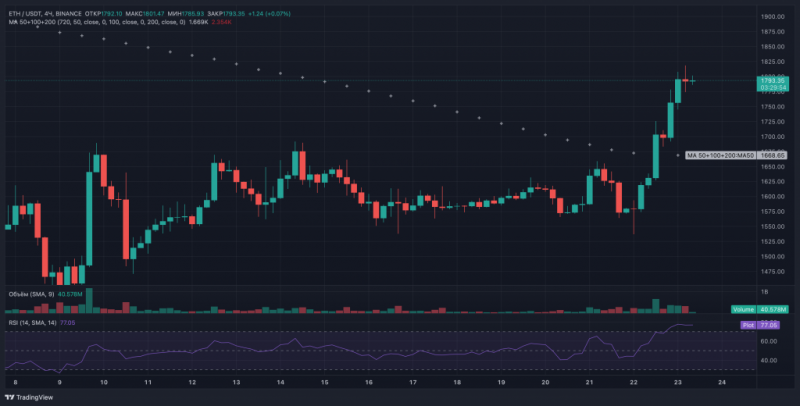Screen dimensions: 800x406
Task: Click date 24 on the time axis
Action: pos(722,383)
